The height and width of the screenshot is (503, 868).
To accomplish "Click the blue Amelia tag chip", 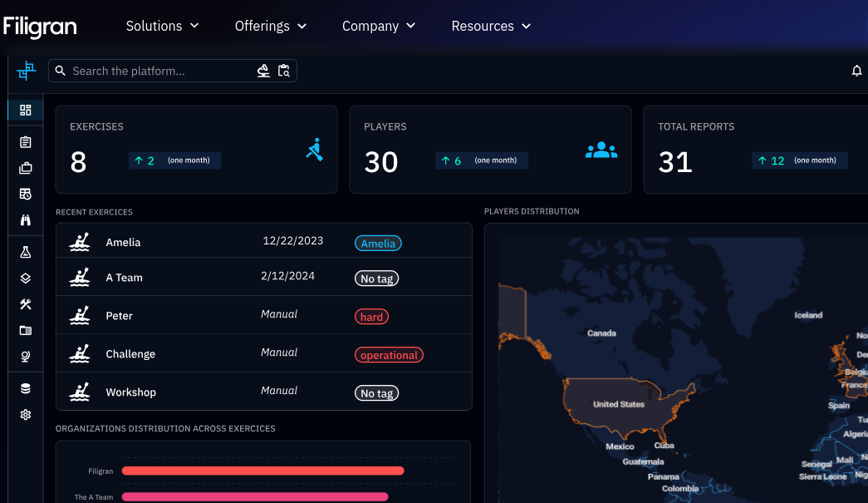I will coord(378,244).
